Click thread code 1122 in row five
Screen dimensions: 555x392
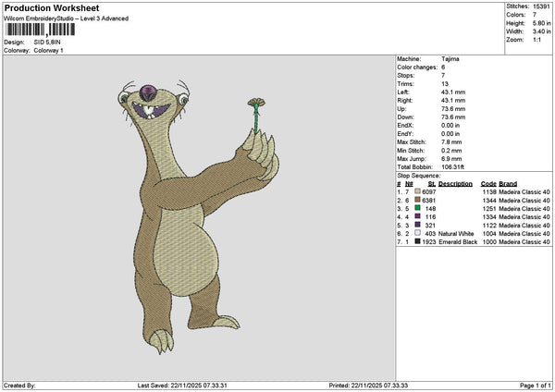(x=489, y=225)
